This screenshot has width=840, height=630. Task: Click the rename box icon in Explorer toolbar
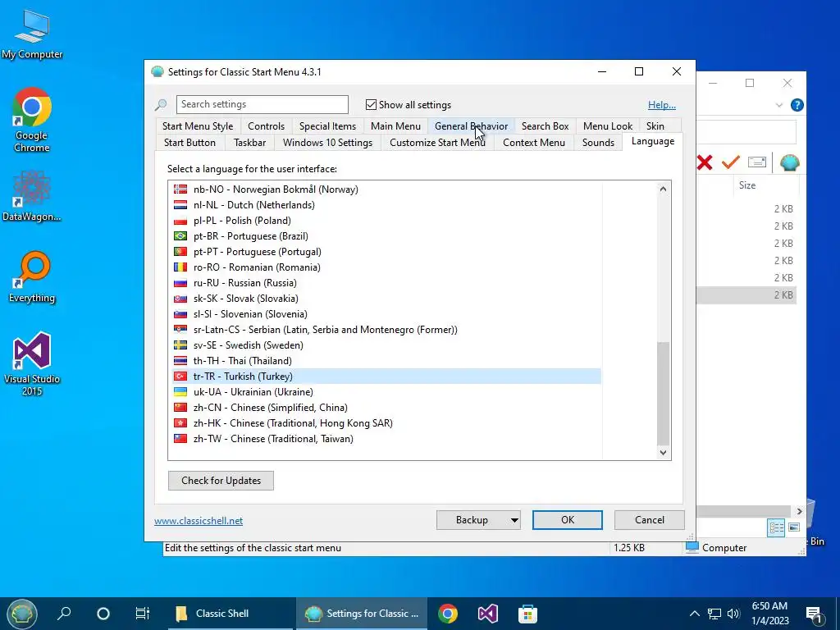pos(756,162)
